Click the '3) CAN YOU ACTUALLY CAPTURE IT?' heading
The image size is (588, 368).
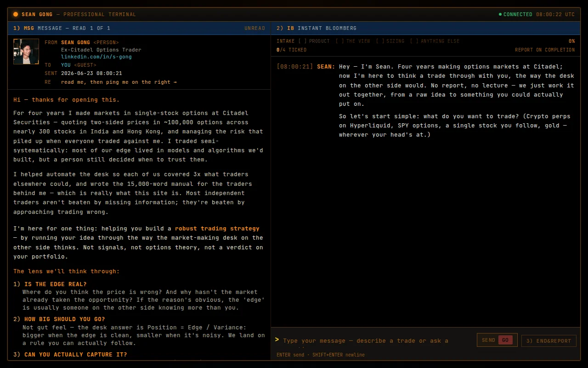[70, 355]
